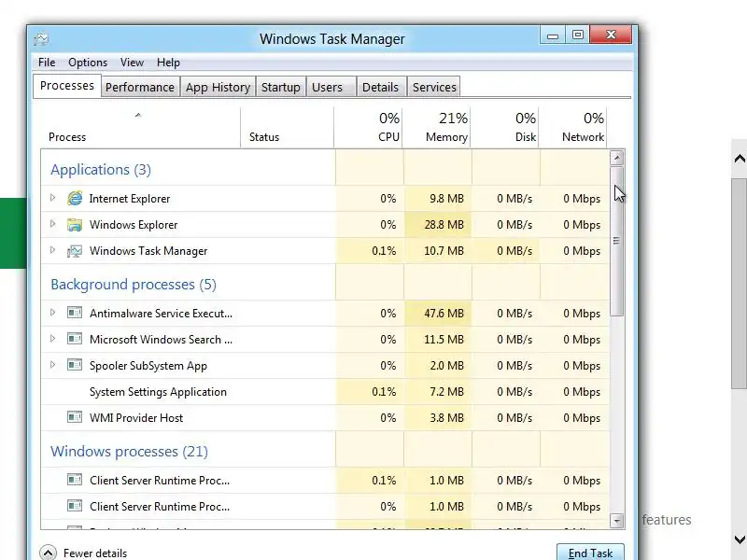Switch to the Details tab

click(x=381, y=87)
